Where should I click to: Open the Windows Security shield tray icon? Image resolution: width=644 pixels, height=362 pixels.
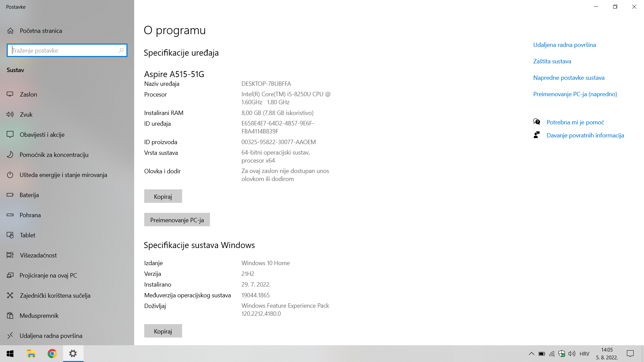[x=562, y=354]
